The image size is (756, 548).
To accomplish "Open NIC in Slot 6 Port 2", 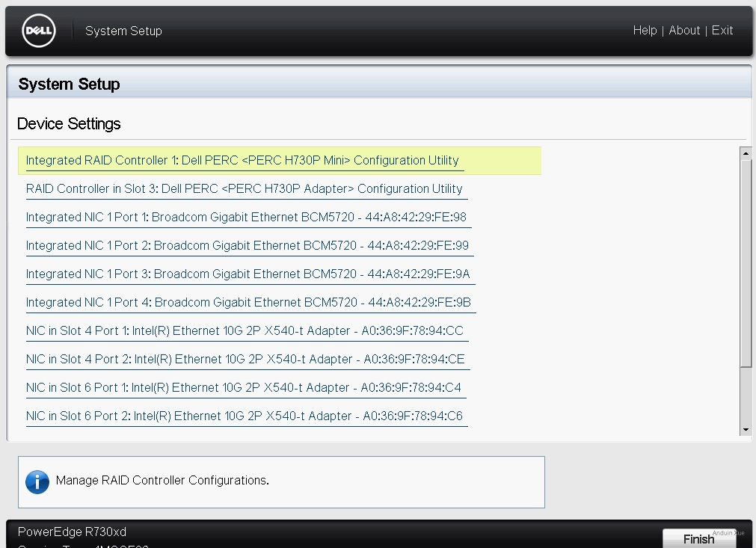I will pos(244,416).
